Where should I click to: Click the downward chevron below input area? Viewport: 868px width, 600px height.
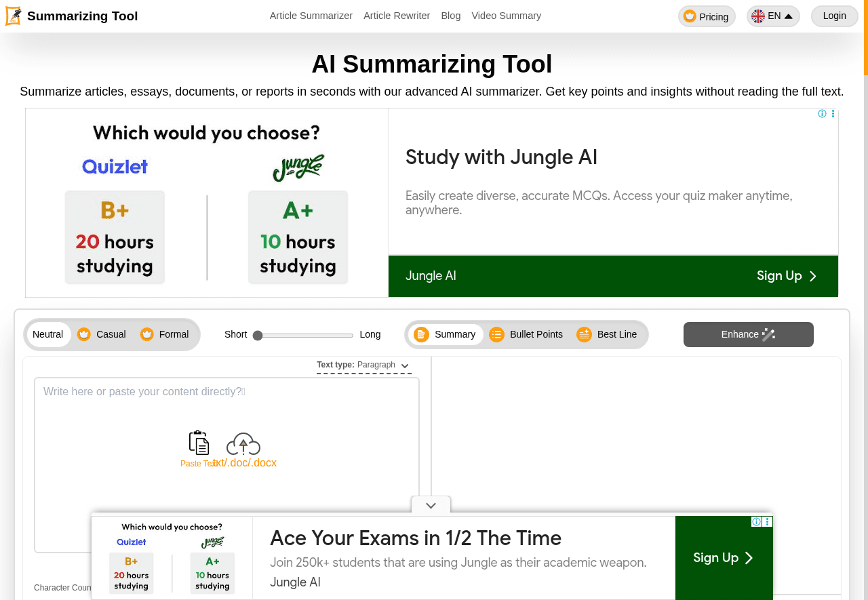[431, 504]
